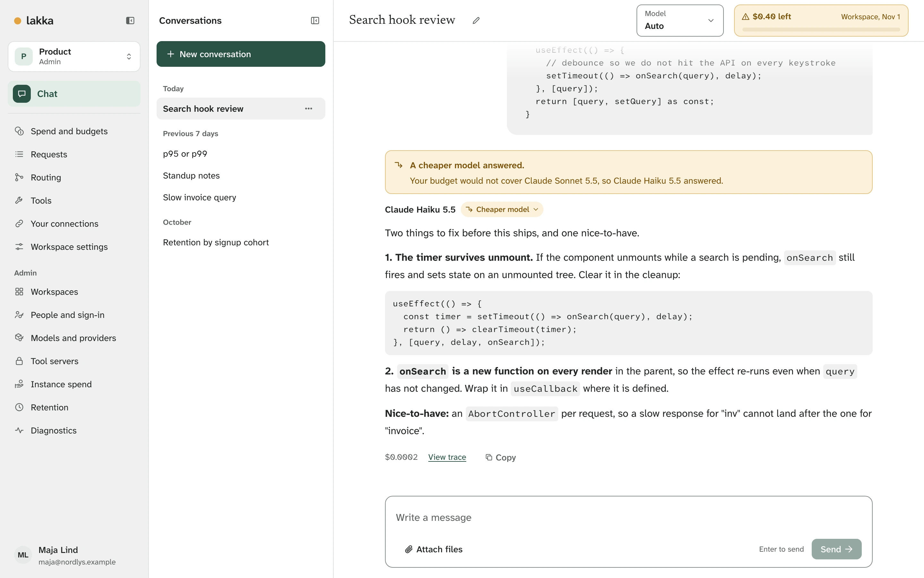Screen dimensions: 924x578
Task: Expand the Product workspace switcher
Action: [x=74, y=57]
